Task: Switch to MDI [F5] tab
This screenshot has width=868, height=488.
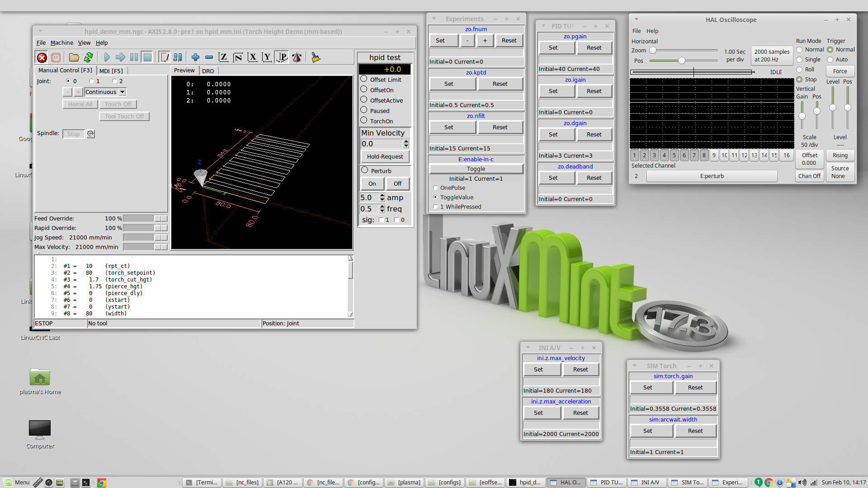Action: [111, 71]
